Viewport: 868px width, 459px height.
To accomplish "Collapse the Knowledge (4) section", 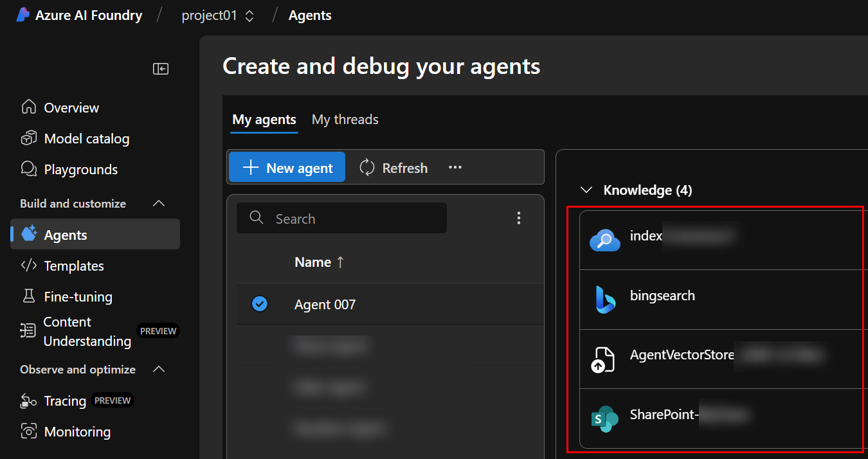I will pyautogui.click(x=586, y=190).
